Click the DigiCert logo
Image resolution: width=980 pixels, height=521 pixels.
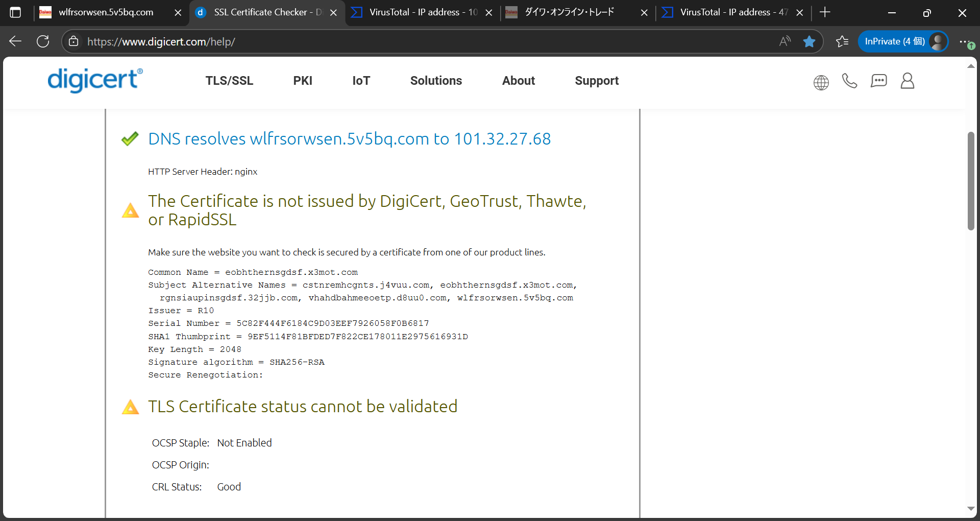coord(95,80)
